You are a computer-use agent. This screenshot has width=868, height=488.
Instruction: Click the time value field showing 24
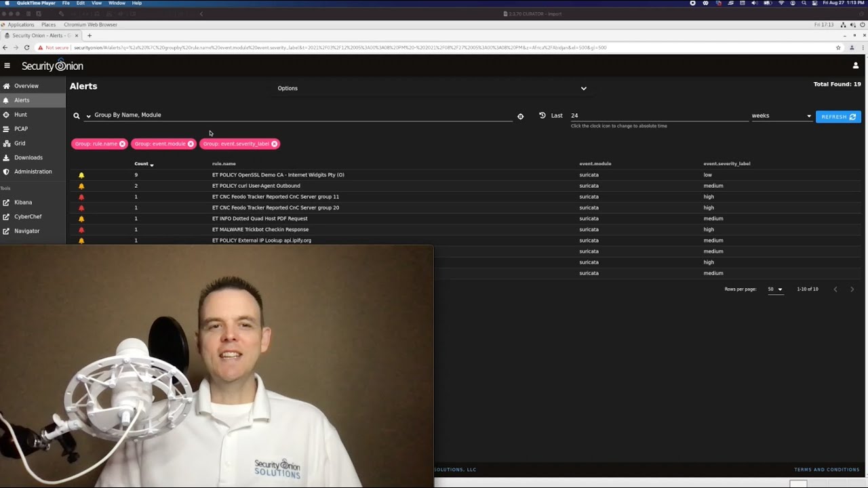pyautogui.click(x=658, y=115)
